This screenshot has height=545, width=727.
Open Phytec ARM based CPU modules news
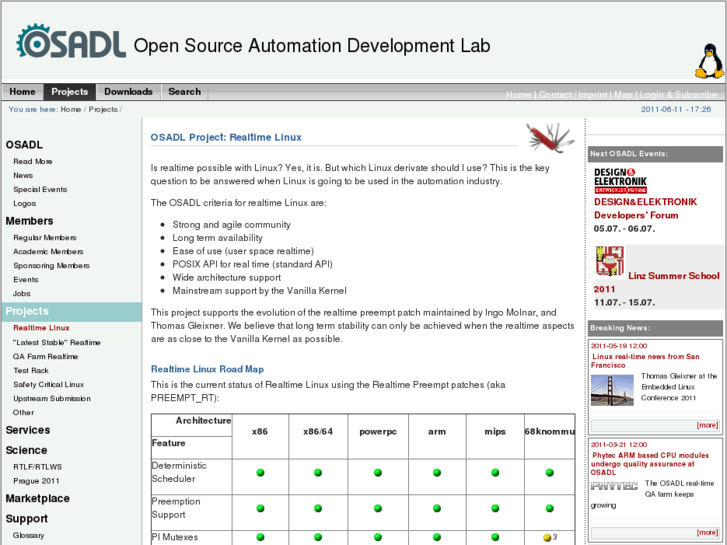tap(650, 463)
